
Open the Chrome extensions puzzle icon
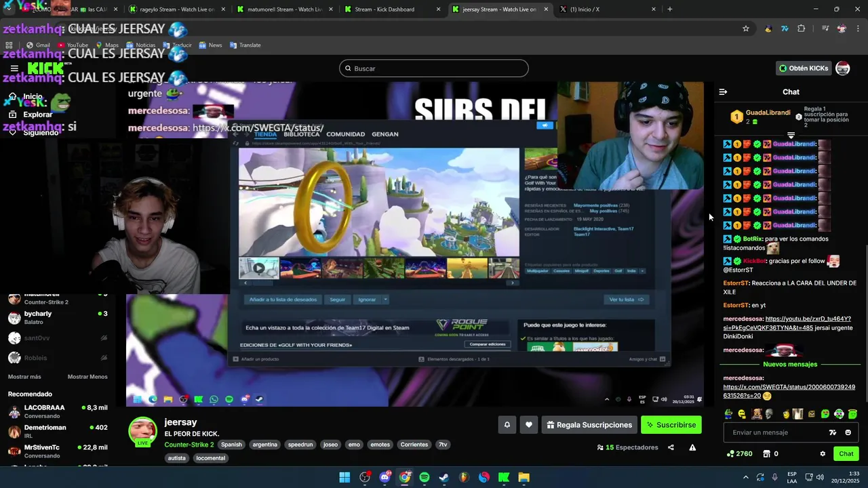point(802,28)
